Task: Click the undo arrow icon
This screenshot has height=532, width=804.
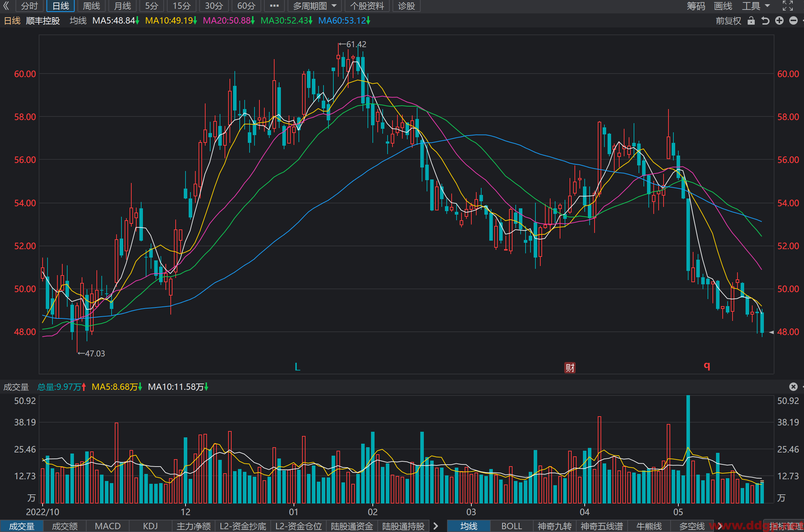Action: (x=765, y=21)
